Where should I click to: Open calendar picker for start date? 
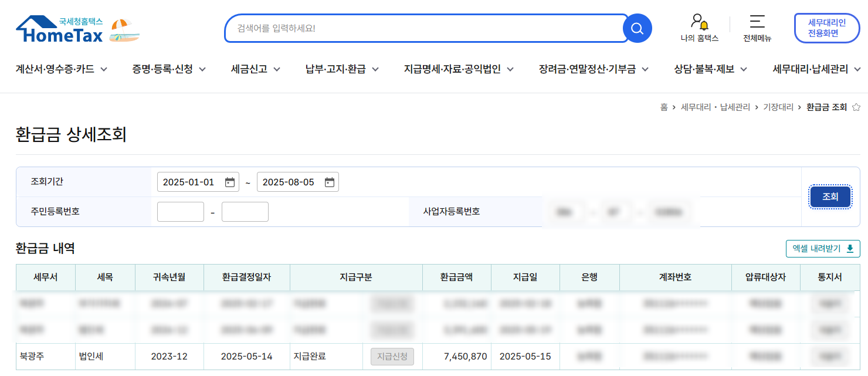(x=230, y=182)
